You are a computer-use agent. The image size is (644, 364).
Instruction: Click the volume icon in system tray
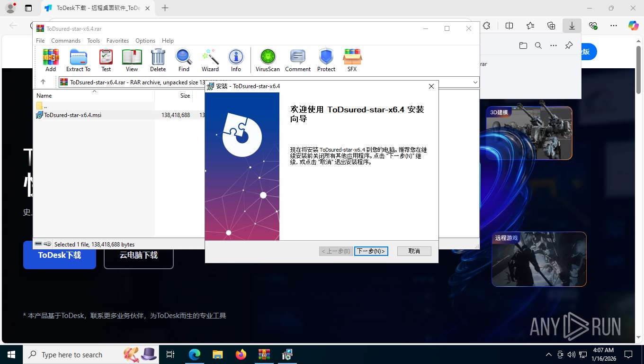[571, 355]
